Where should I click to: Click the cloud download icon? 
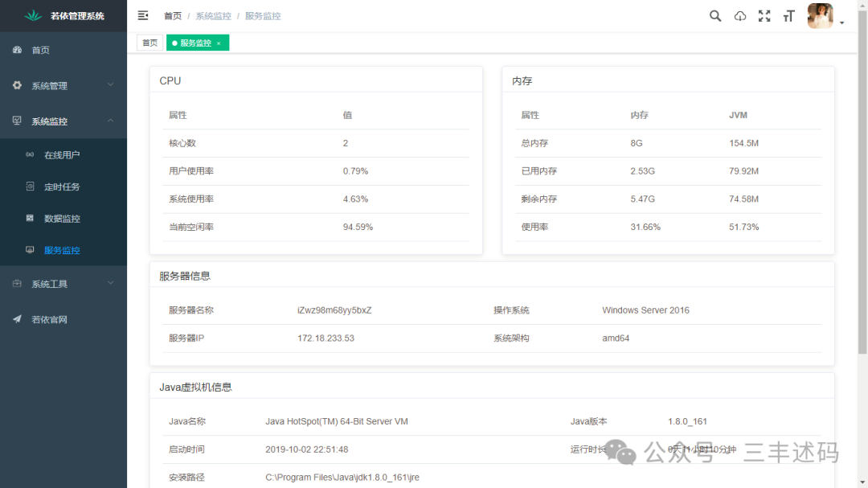[x=740, y=16]
